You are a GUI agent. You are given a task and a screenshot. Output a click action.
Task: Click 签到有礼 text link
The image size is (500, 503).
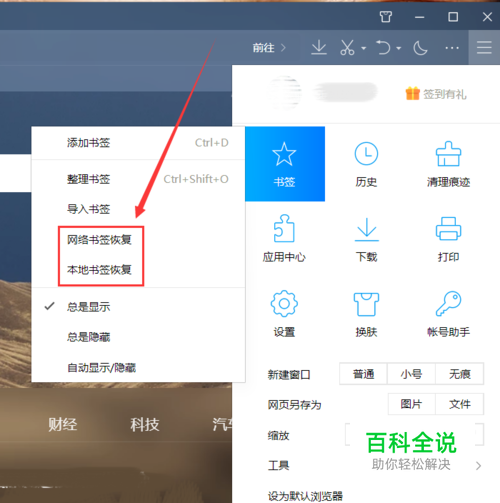click(445, 94)
